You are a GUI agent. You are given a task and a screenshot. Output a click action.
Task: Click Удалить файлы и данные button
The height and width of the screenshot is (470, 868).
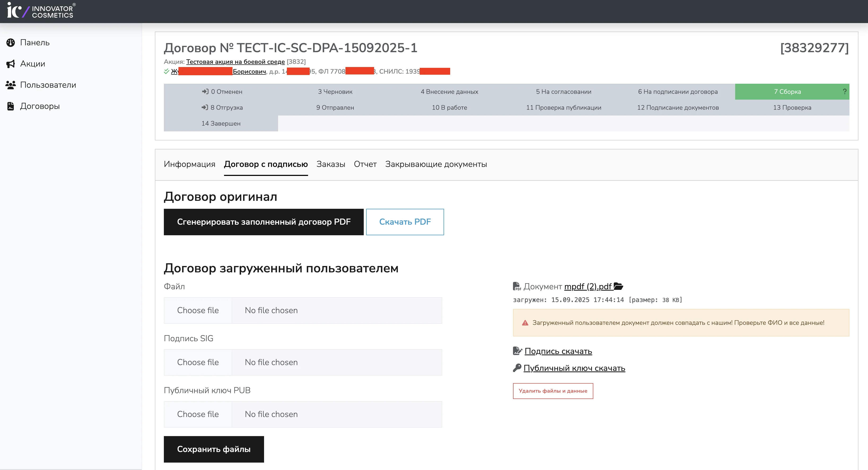pos(553,391)
